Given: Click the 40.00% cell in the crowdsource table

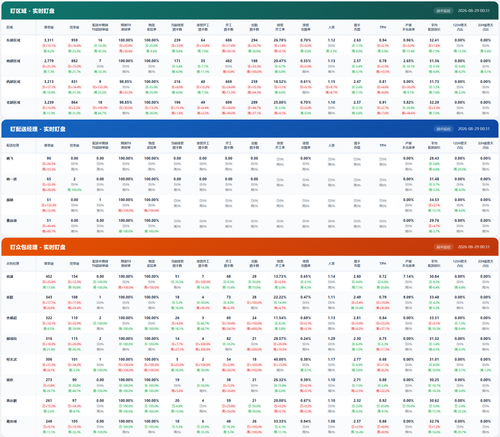Looking at the screenshot, I should (x=280, y=359).
